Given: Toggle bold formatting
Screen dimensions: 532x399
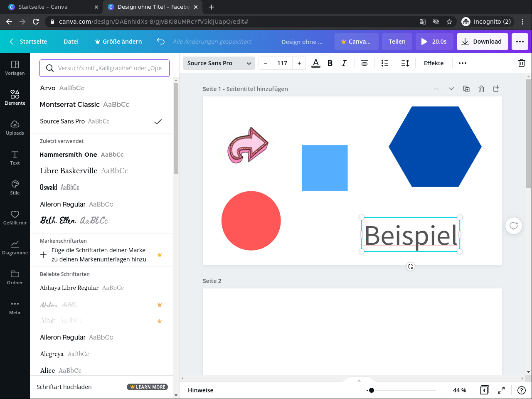Looking at the screenshot, I should (x=330, y=63).
